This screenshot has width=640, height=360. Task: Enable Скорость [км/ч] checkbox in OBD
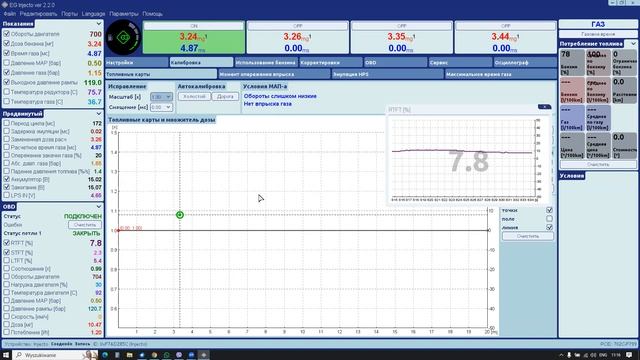tap(7, 316)
